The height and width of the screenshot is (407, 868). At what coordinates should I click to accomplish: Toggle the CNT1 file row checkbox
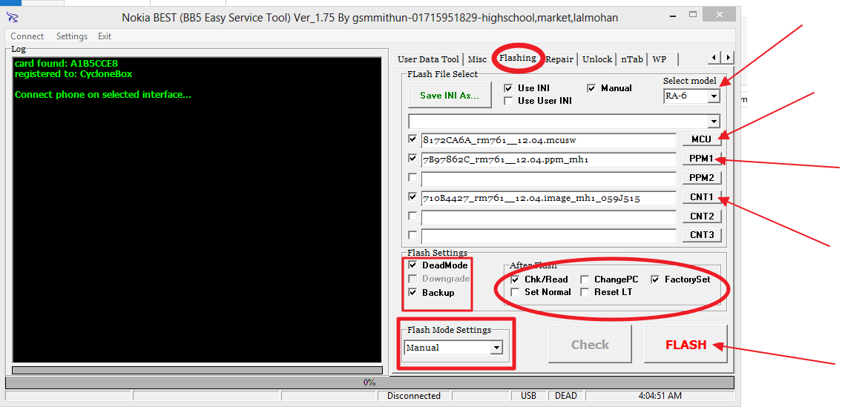pyautogui.click(x=412, y=196)
